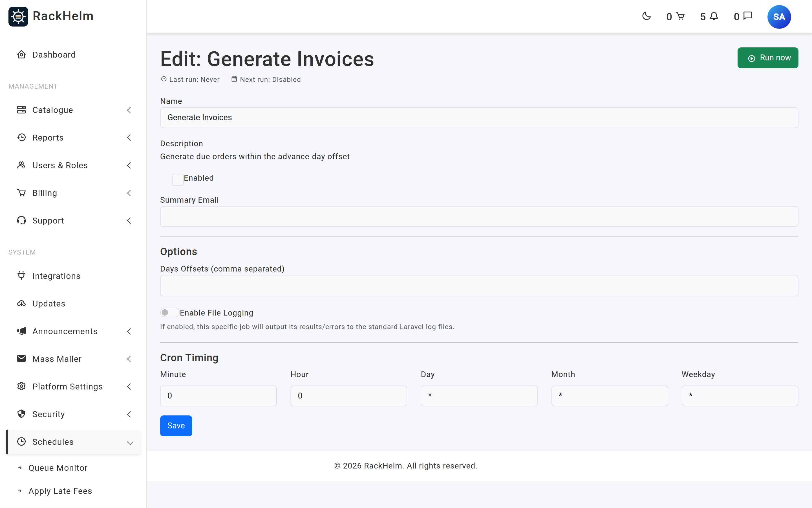Click the Integrations plug icon
Screen dimensions: 812x508
(21, 275)
